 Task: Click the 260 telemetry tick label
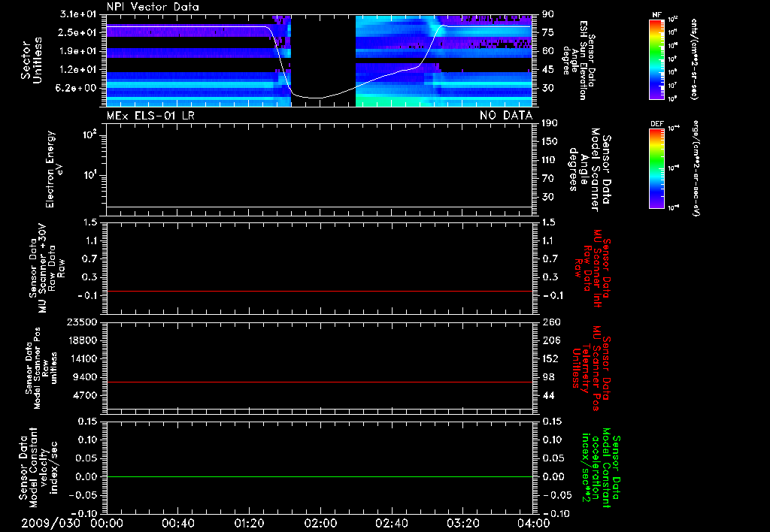550,322
